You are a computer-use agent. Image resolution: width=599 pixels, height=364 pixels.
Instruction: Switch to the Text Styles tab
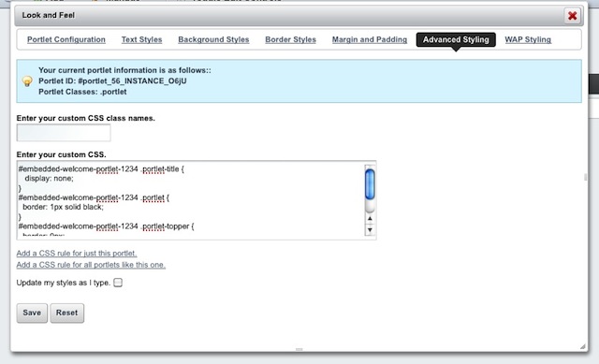pos(141,39)
